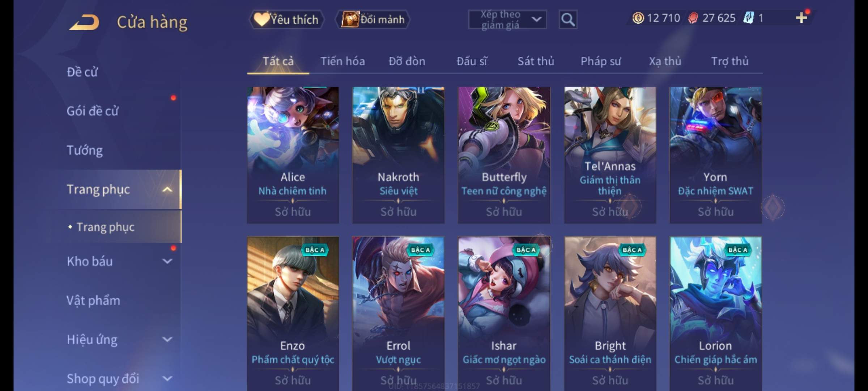Open the search magnifier icon
This screenshot has height=391, width=868.
[568, 20]
